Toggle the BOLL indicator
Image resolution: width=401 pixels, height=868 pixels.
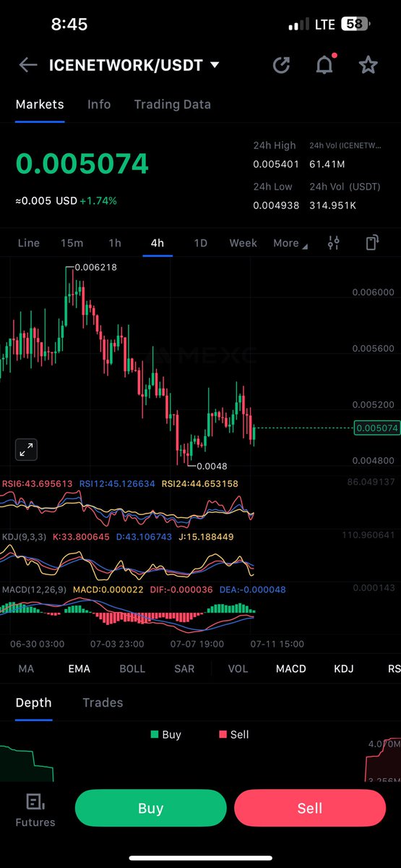tap(132, 668)
